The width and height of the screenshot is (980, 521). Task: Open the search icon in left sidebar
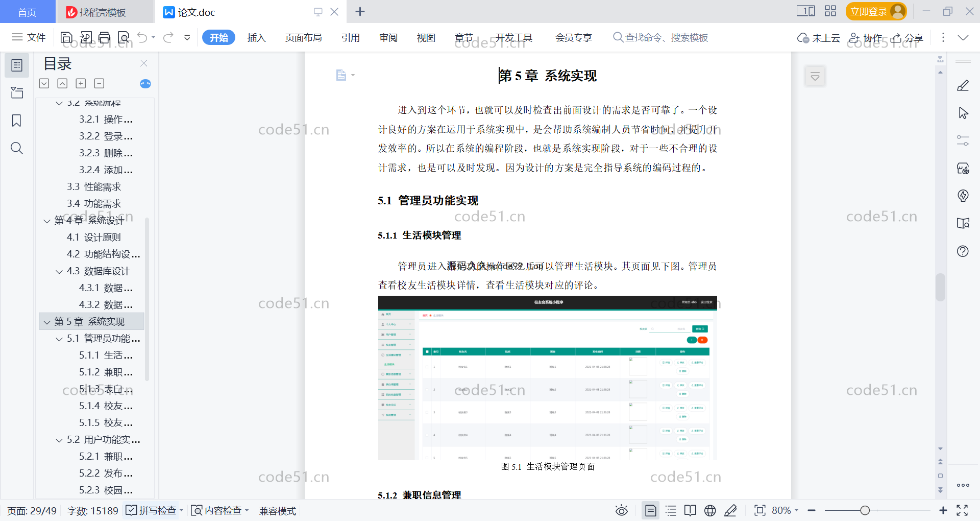coord(17,148)
